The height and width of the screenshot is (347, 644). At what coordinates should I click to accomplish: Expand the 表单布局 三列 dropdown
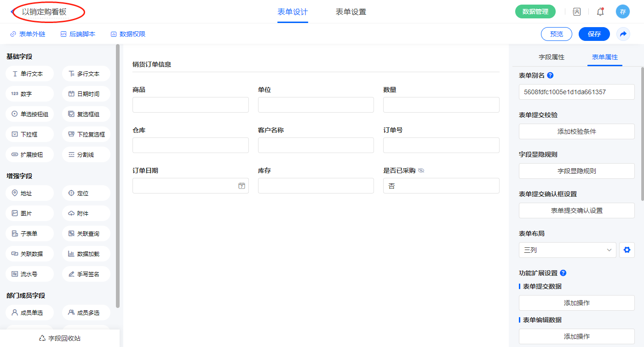pos(567,250)
